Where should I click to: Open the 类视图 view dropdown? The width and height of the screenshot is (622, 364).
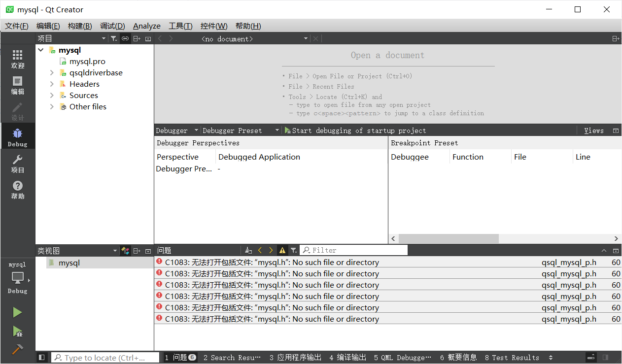[77, 251]
